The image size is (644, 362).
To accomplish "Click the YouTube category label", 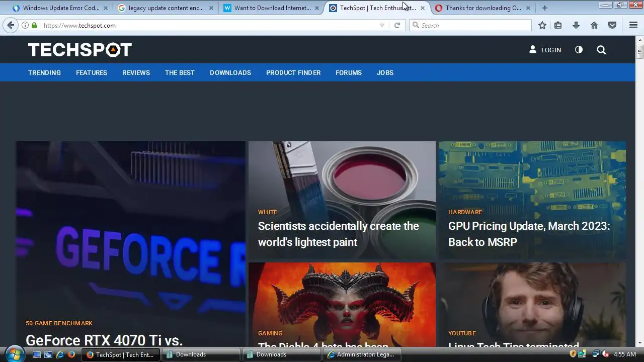I will tap(462, 333).
